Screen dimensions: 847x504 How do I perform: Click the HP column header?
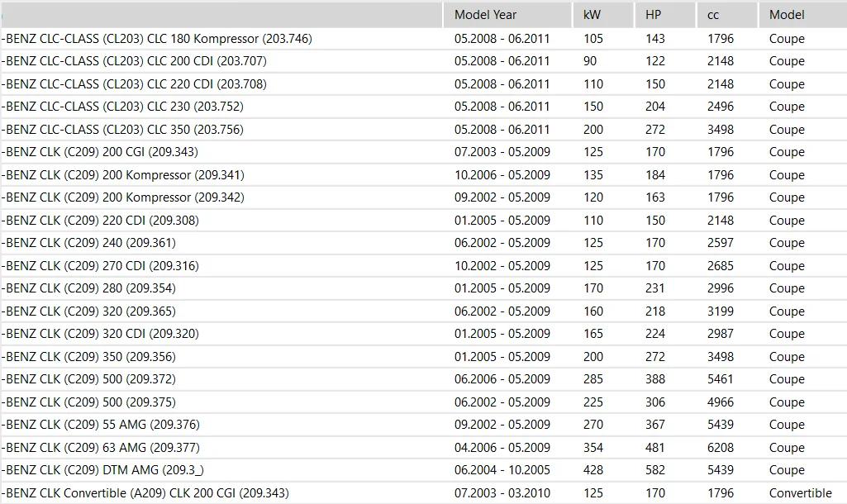pyautogui.click(x=665, y=15)
